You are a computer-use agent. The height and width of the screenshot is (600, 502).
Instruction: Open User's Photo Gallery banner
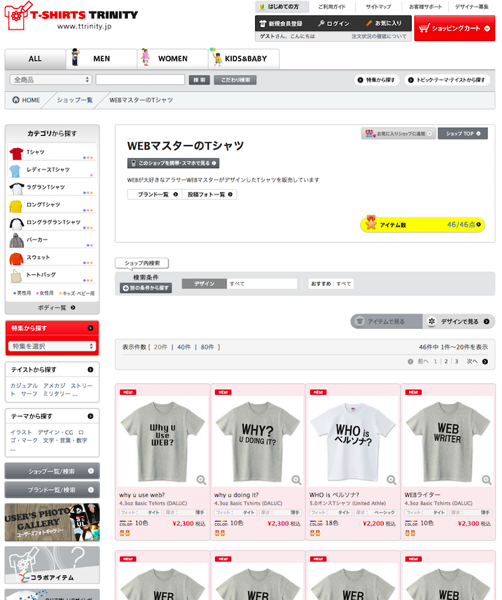pyautogui.click(x=52, y=522)
